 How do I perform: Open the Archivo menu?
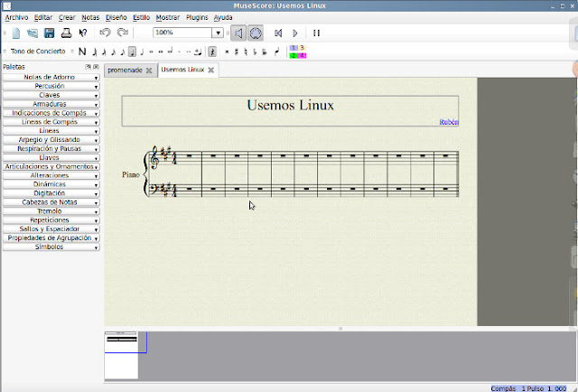pyautogui.click(x=16, y=17)
